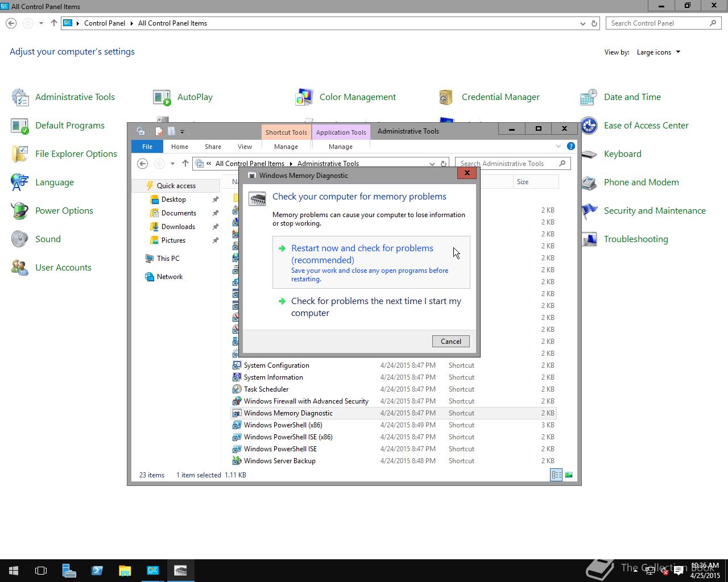
Task: Open AutoPlay settings icon
Action: (183, 97)
